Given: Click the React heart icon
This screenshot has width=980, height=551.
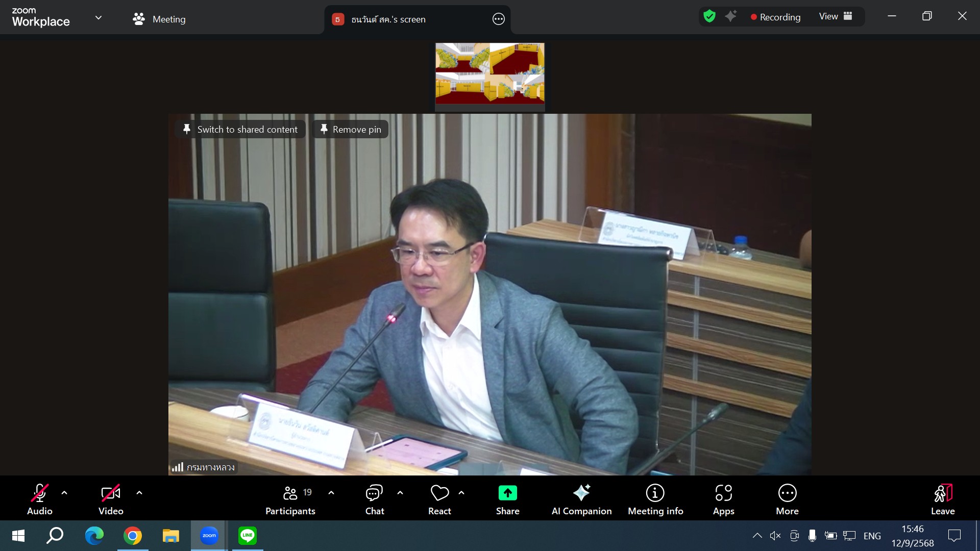Looking at the screenshot, I should [x=439, y=493].
